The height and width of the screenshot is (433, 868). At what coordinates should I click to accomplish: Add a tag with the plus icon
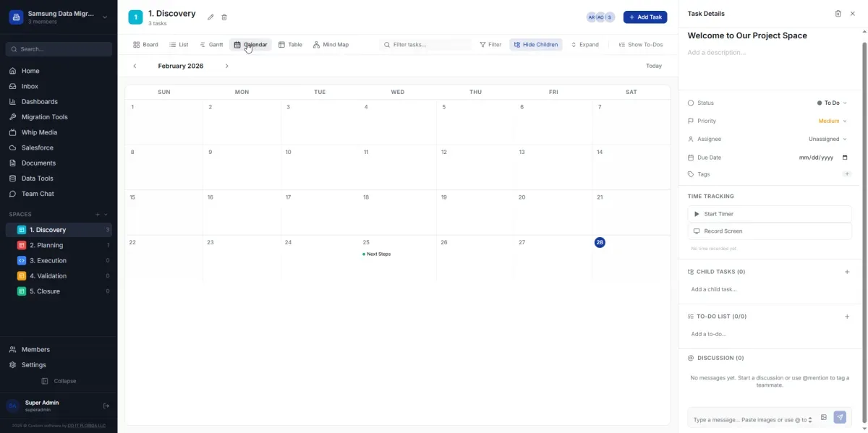847,174
